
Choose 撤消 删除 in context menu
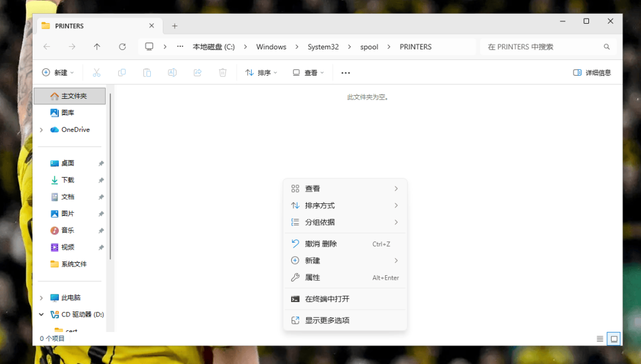click(x=345, y=244)
